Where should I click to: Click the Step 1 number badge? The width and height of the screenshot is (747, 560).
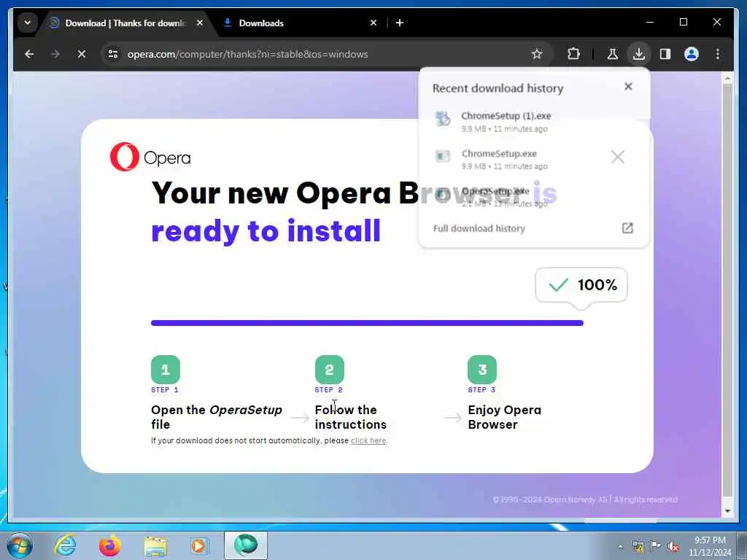tap(166, 370)
